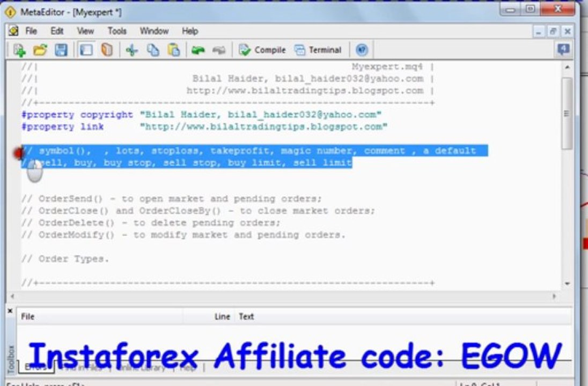Click the horizontal scroll-right arrow
Viewport: 588px width, 386px height.
click(x=554, y=296)
